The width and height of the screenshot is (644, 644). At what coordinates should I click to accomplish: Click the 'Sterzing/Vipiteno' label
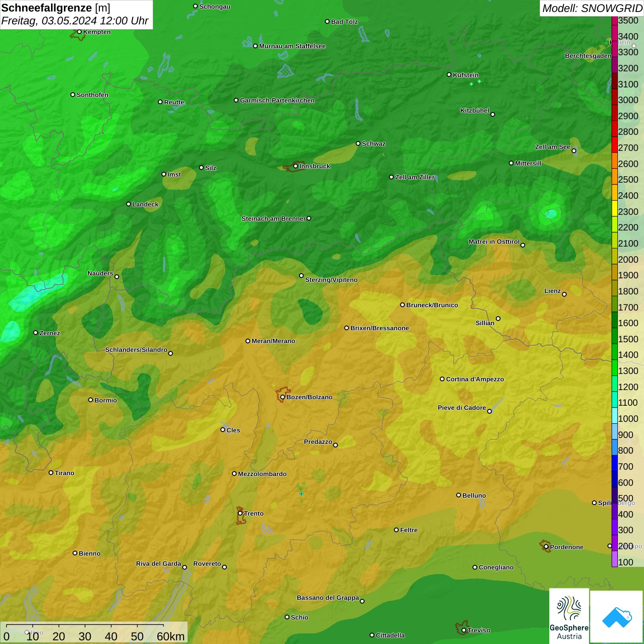coord(331,280)
